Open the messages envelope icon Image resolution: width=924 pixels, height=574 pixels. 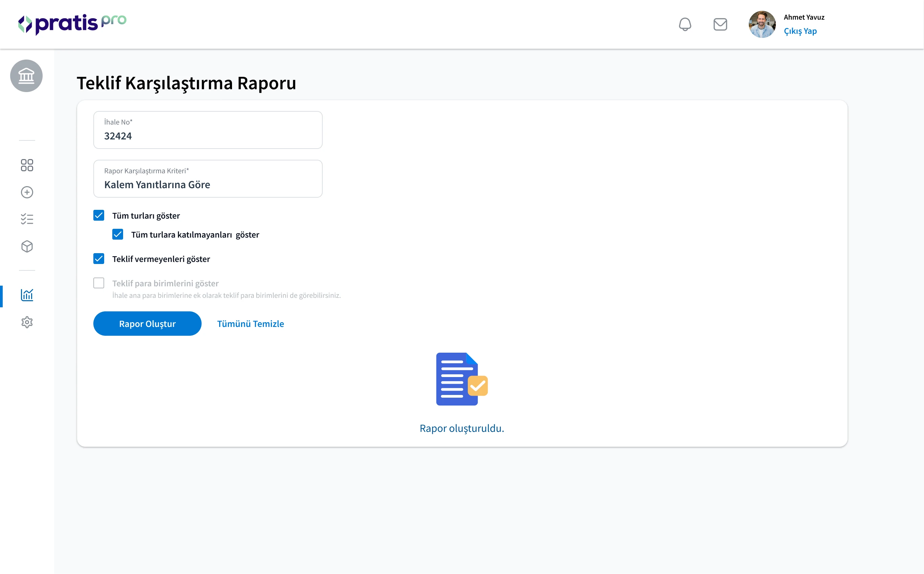(720, 24)
